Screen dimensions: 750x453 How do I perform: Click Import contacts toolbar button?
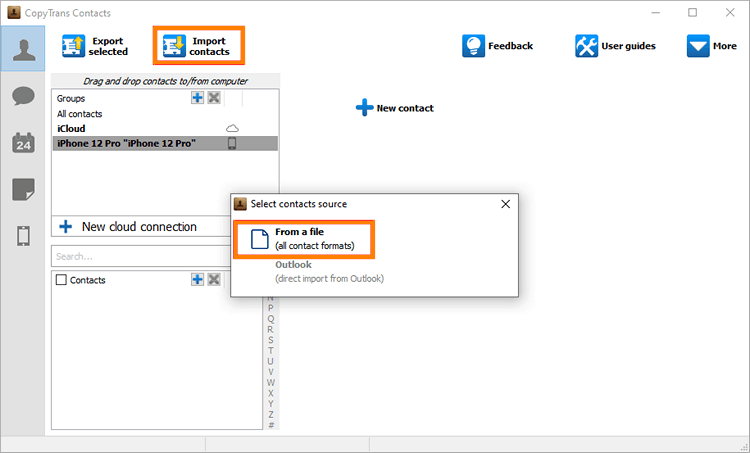[x=198, y=46]
